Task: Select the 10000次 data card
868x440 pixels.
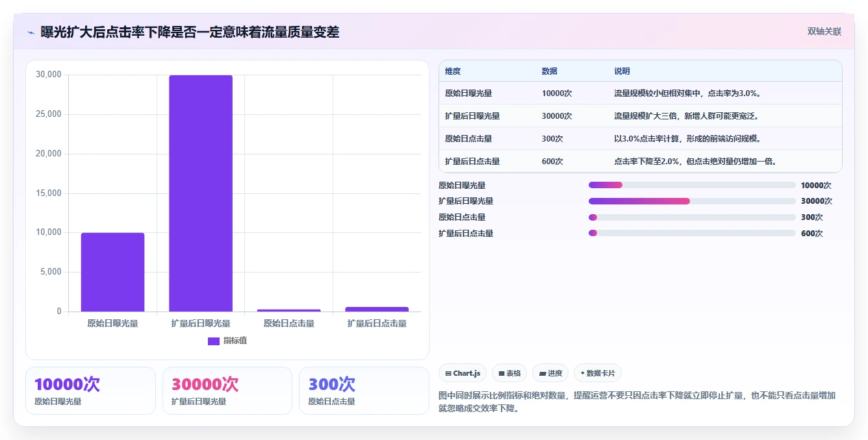Action: [90, 391]
